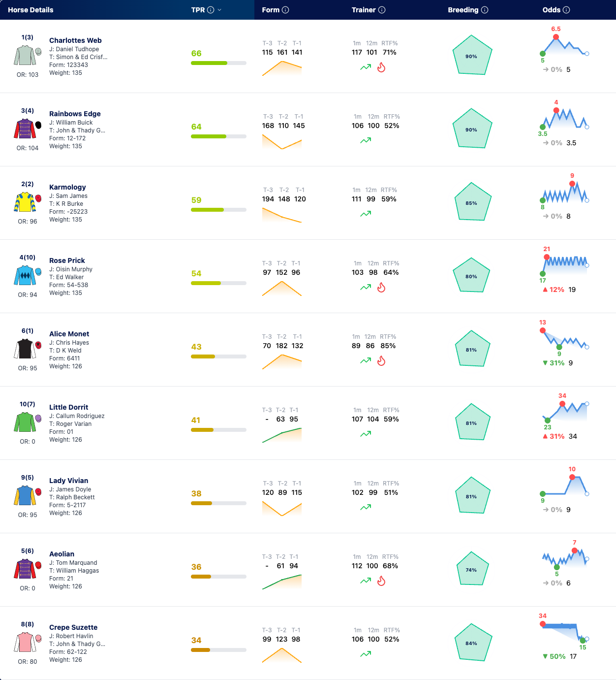The image size is (616, 680).
Task: Open the Little Dorrit horse link
Action: coord(69,407)
